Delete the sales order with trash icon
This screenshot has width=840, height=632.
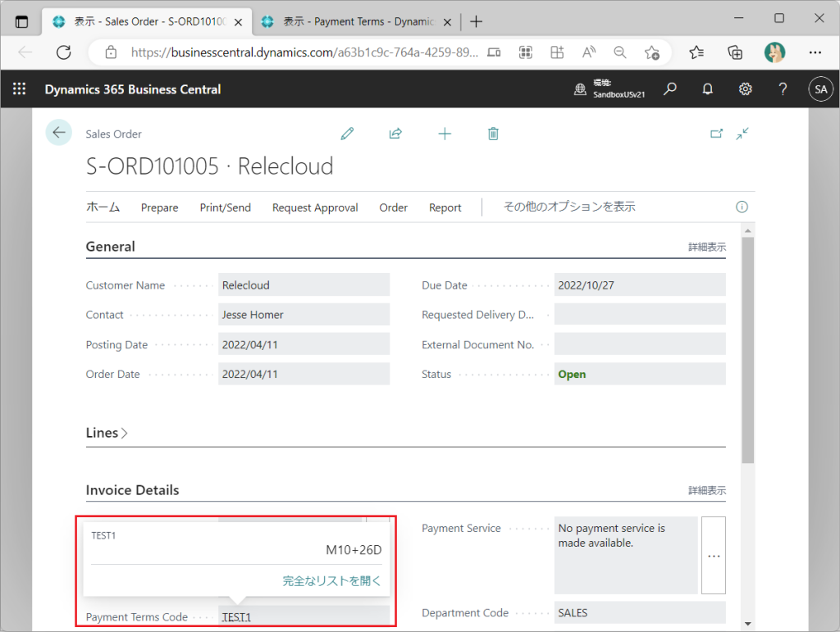click(493, 134)
